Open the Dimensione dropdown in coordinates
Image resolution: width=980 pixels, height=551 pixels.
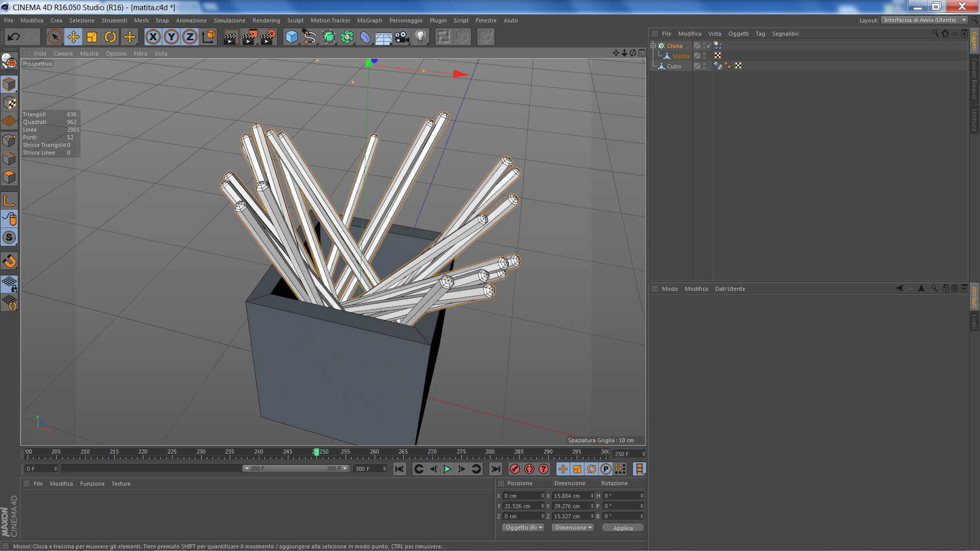point(573,528)
